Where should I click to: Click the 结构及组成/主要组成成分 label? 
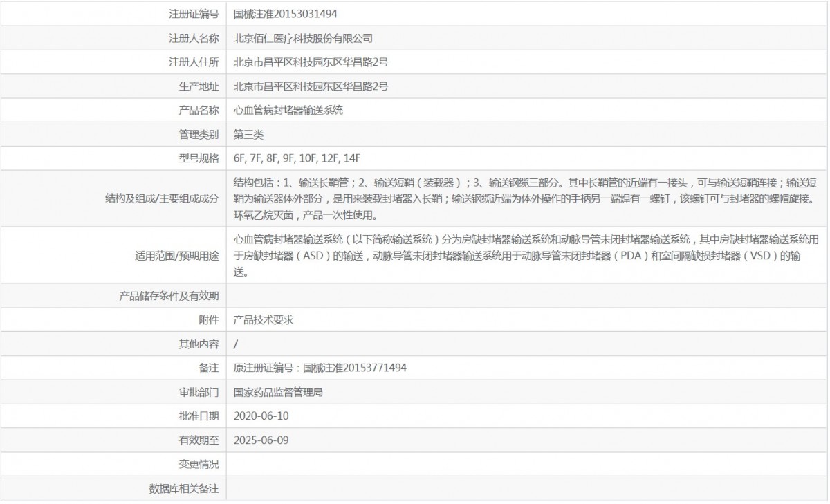[x=160, y=198]
